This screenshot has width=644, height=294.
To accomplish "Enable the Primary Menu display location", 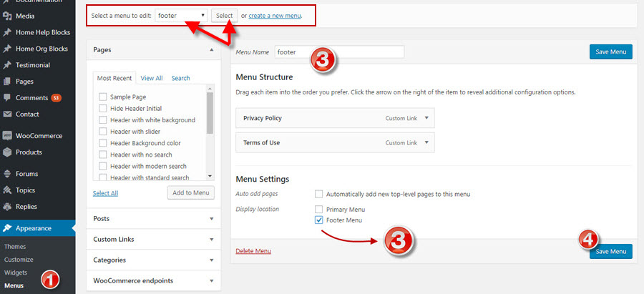I will (318, 210).
